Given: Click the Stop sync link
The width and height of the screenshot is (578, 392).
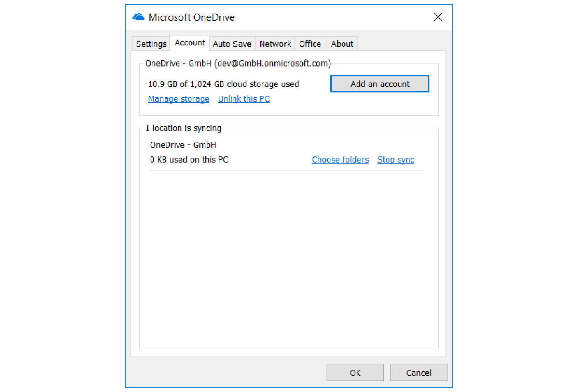Looking at the screenshot, I should [x=396, y=160].
